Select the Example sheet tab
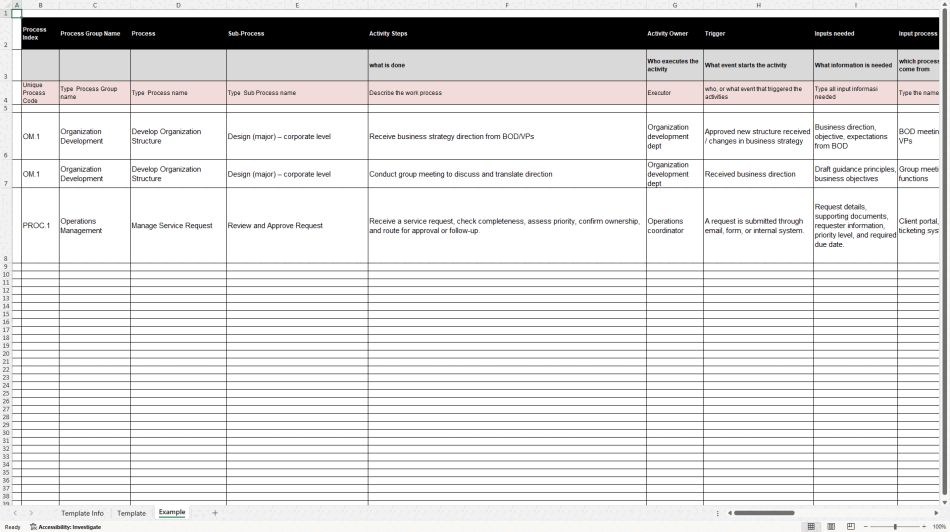Viewport: 950px width, 532px height. [172, 513]
